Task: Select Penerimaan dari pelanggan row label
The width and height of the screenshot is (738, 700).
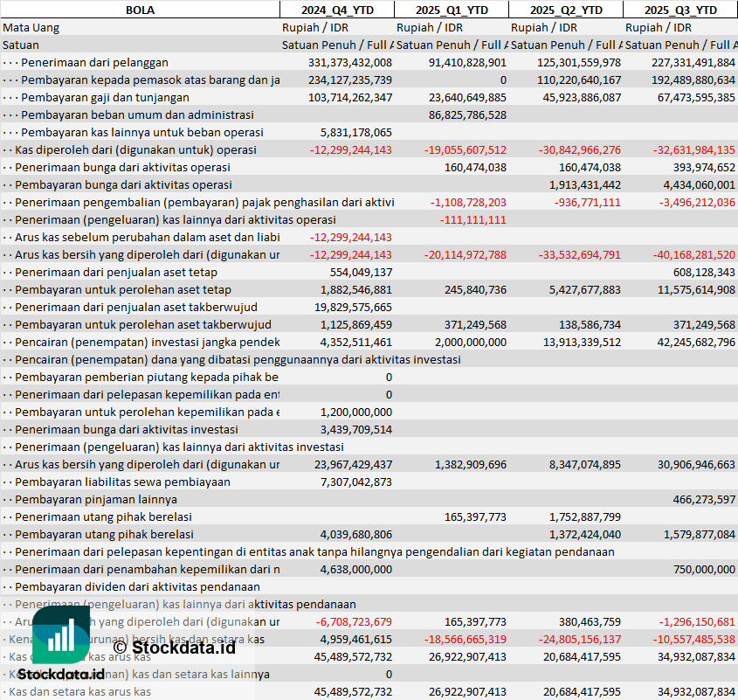Action: pyautogui.click(x=94, y=62)
